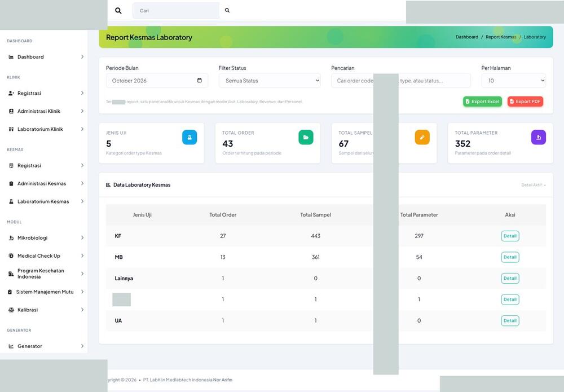Screen dimensions: 564x392
Task: Expand Laboratorium Klinik chevron
Action: (82, 129)
